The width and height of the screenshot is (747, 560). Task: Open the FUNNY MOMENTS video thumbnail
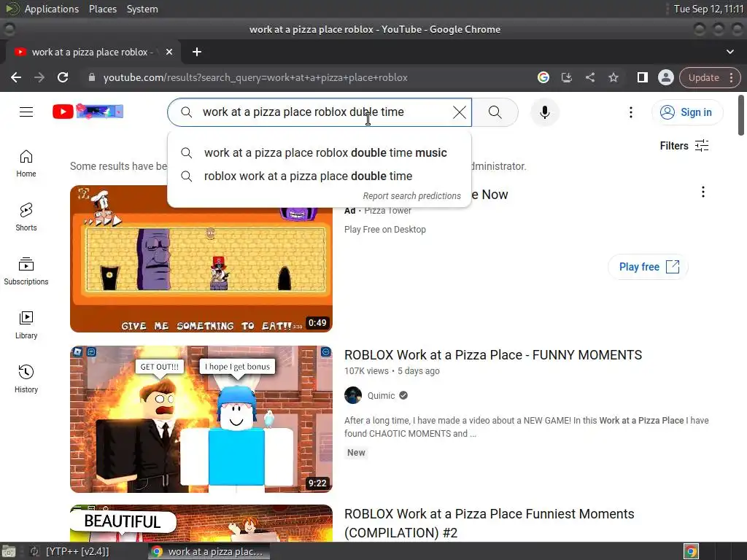(201, 419)
